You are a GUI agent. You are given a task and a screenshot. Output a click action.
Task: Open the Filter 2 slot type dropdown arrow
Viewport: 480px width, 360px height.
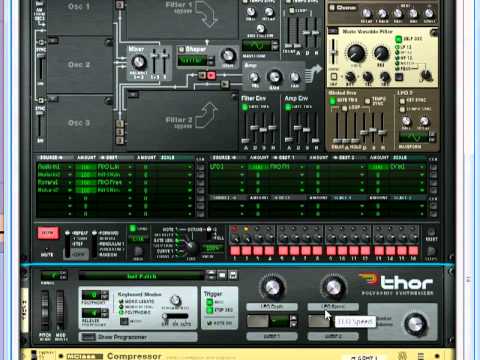133,95
